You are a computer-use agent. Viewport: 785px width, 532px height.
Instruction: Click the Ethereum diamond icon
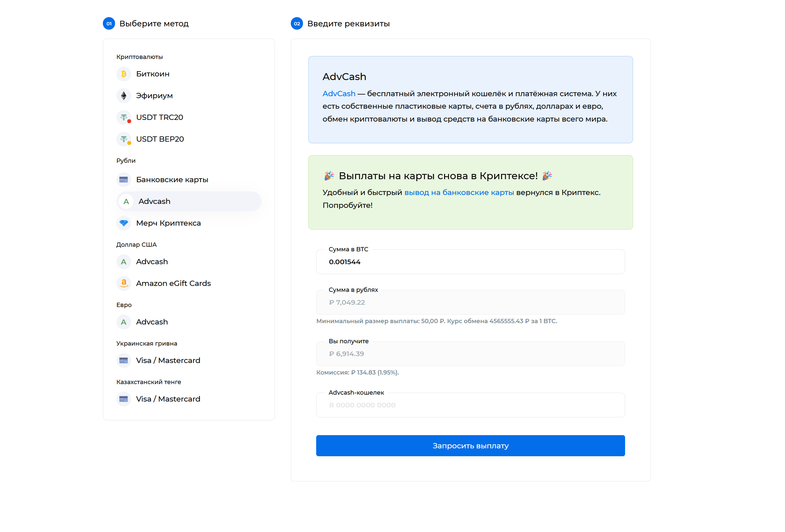pyautogui.click(x=124, y=96)
